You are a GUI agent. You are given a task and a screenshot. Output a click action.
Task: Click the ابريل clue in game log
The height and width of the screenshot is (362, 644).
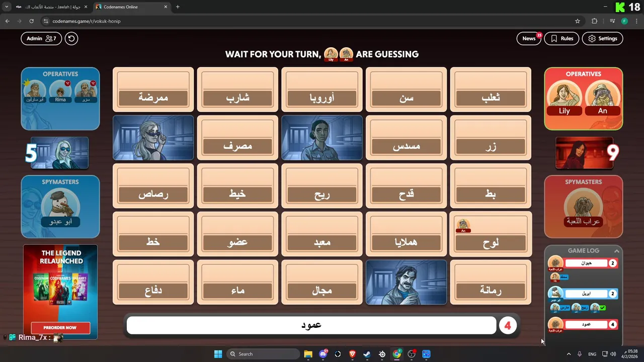click(586, 294)
